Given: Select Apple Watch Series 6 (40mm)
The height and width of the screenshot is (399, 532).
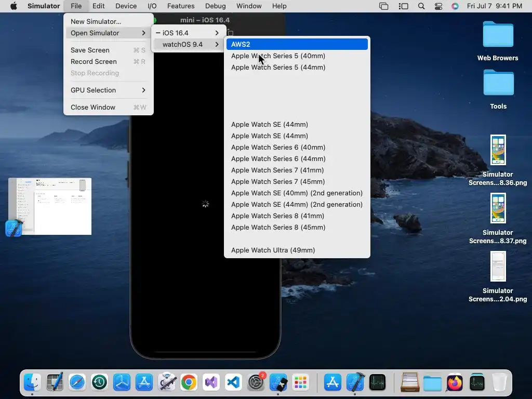Looking at the screenshot, I should click(297, 147).
